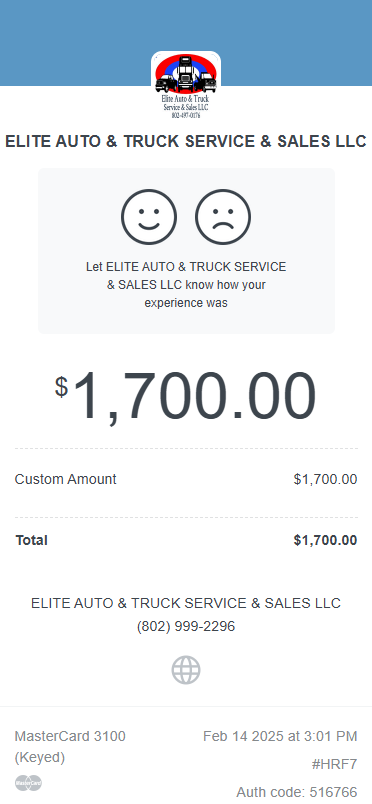This screenshot has height=804, width=372.
Task: Click the Feb 14 2025 timestamp
Action: click(280, 736)
